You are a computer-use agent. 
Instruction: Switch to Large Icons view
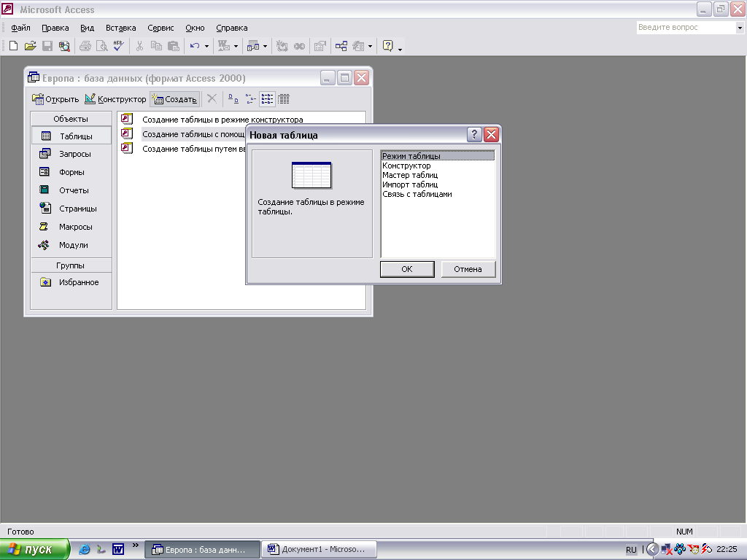[233, 99]
